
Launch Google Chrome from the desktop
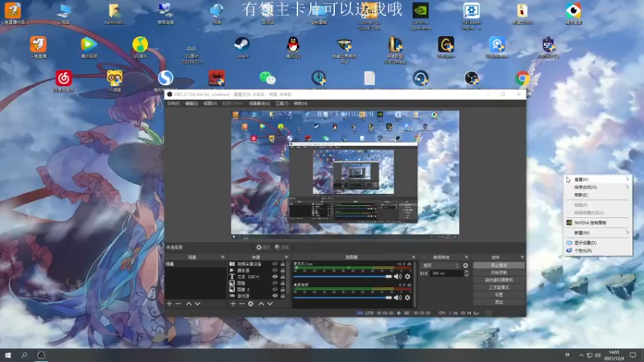pyautogui.click(x=522, y=78)
